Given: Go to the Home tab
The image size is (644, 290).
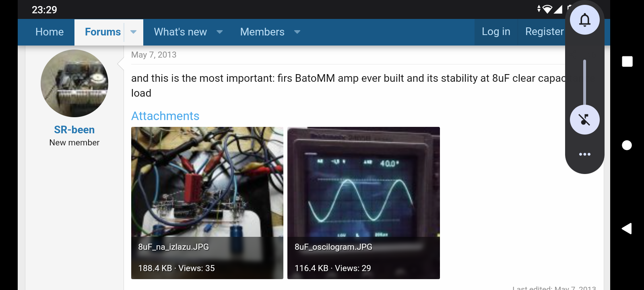Looking at the screenshot, I should pyautogui.click(x=50, y=32).
